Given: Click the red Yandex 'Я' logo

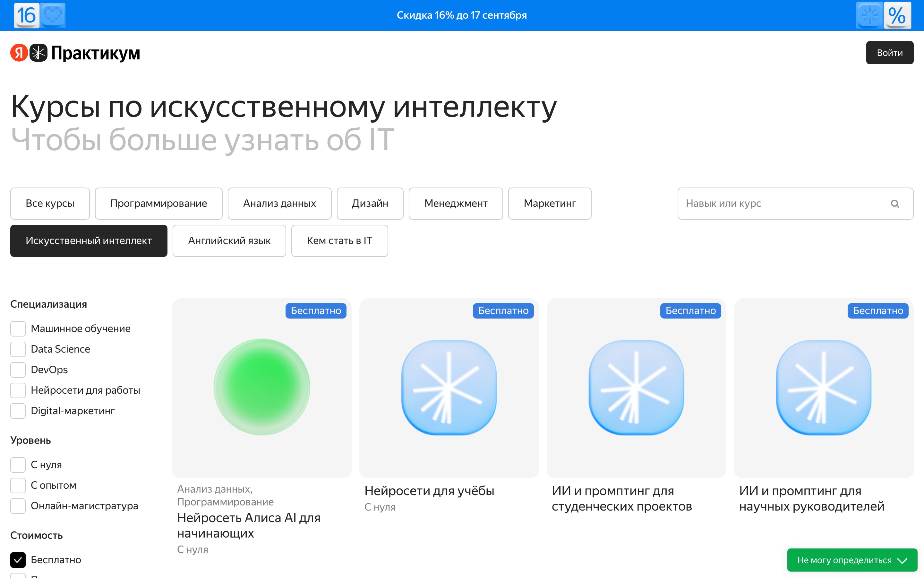Looking at the screenshot, I should (x=19, y=53).
